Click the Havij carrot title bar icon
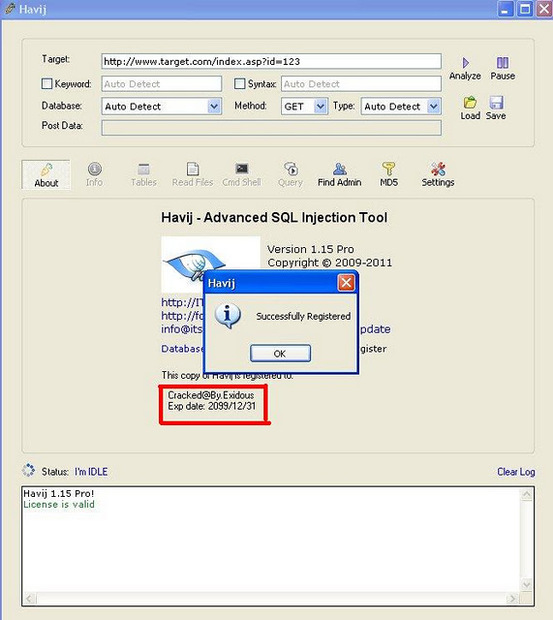 [10, 8]
